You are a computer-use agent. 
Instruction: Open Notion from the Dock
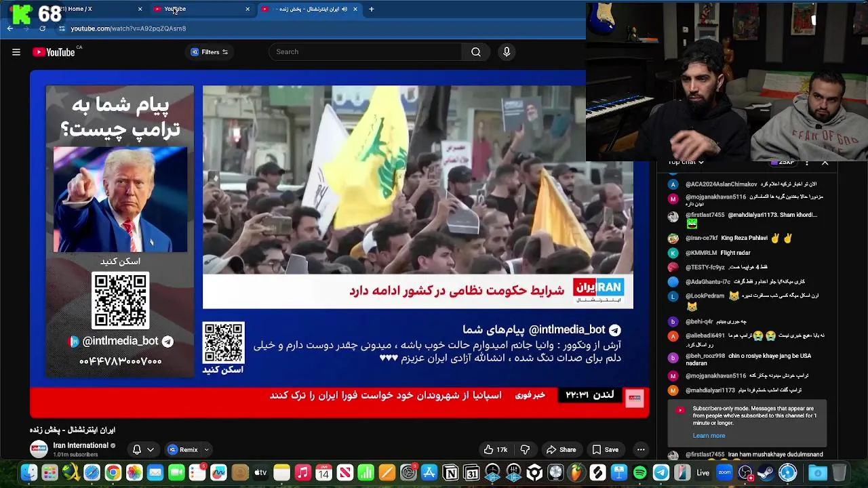(x=450, y=472)
